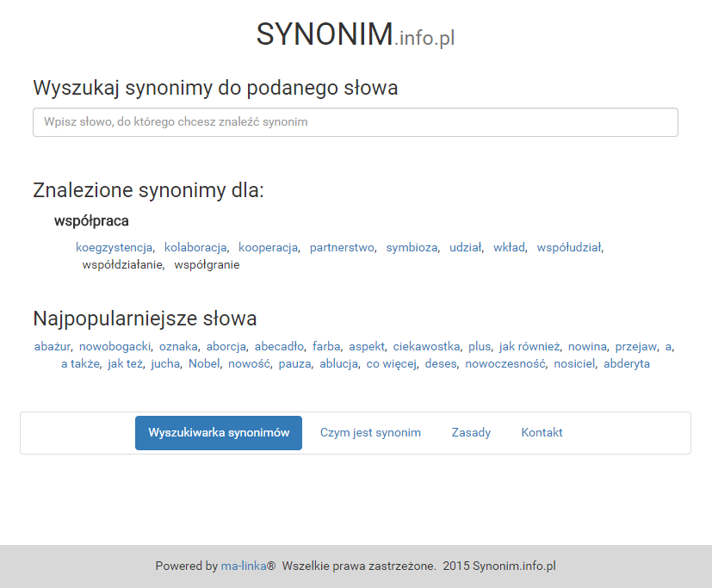Focus the synonym search input field
The height and width of the screenshot is (588, 712).
(x=355, y=122)
